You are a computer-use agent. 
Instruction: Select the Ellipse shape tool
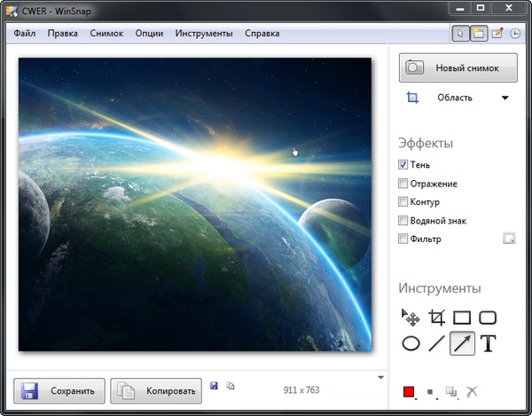point(411,343)
